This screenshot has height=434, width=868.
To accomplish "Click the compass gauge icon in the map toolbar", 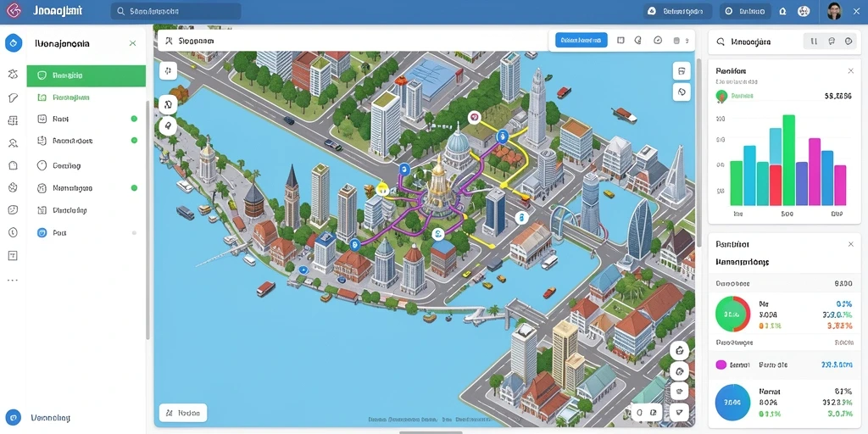I will [x=658, y=41].
